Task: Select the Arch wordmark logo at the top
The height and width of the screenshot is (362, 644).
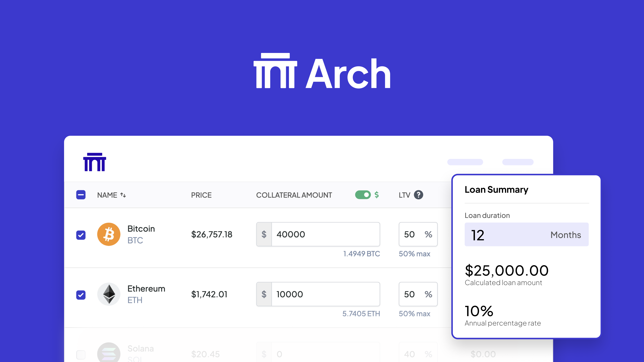Action: (x=323, y=72)
